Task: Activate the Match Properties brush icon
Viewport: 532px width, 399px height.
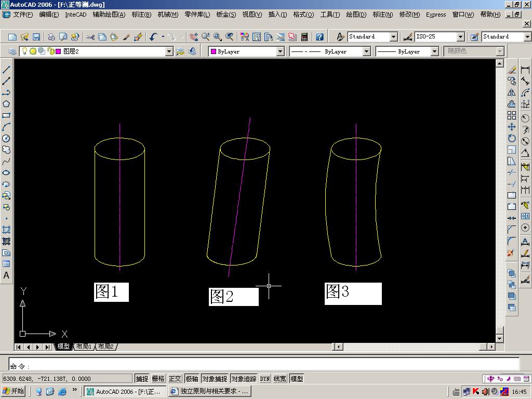Action: (x=126, y=37)
